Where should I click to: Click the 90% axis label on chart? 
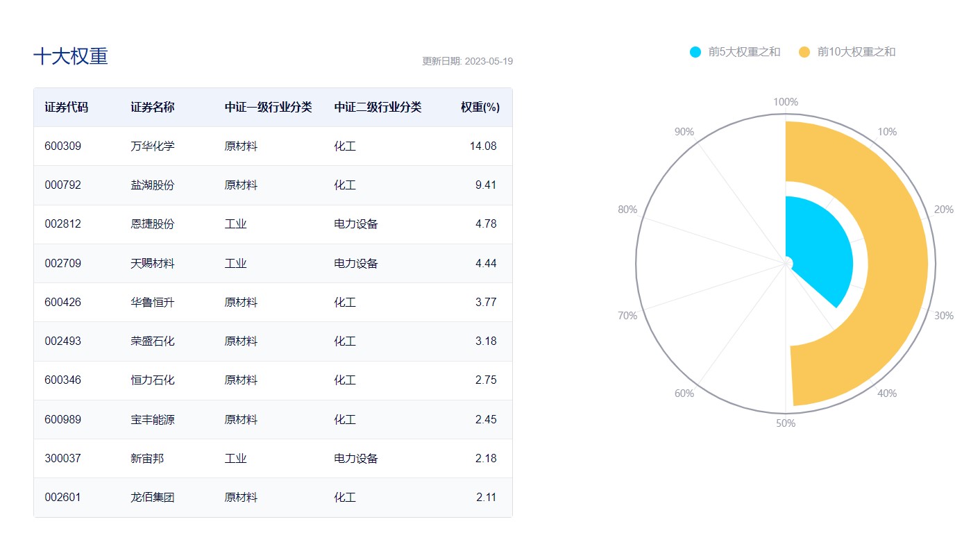click(684, 132)
